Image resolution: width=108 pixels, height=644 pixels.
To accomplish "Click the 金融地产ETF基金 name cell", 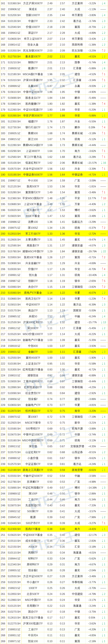I will pos(33,340).
